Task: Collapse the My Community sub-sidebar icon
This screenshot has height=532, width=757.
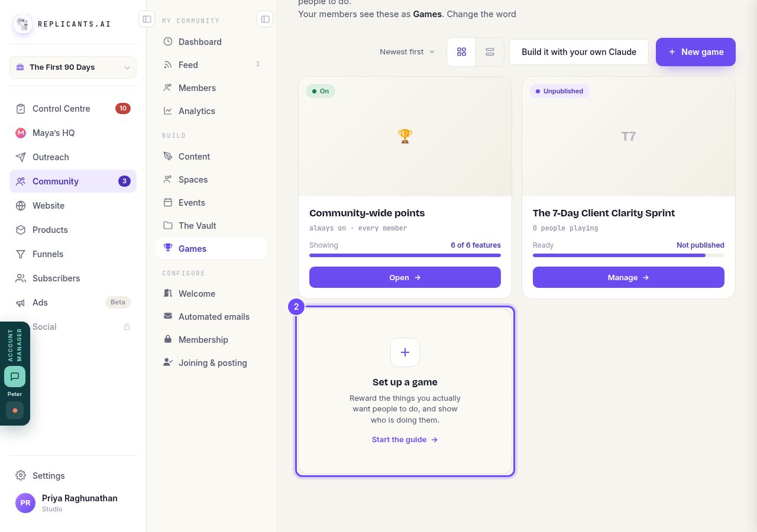Action: click(x=265, y=19)
